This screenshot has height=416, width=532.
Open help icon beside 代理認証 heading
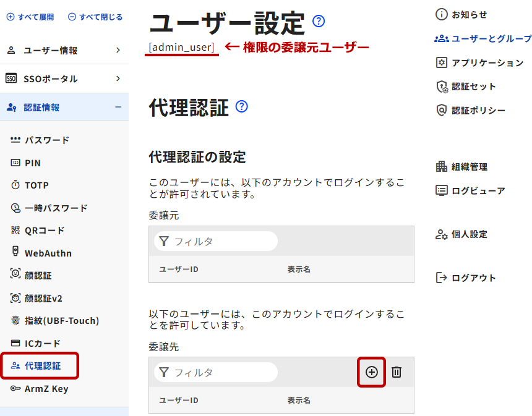point(242,106)
